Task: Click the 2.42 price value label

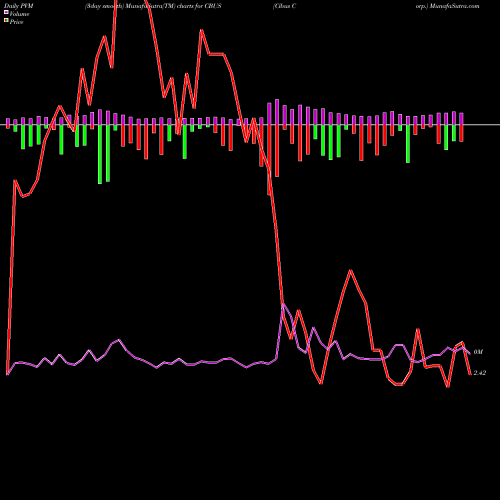Action: point(480,373)
